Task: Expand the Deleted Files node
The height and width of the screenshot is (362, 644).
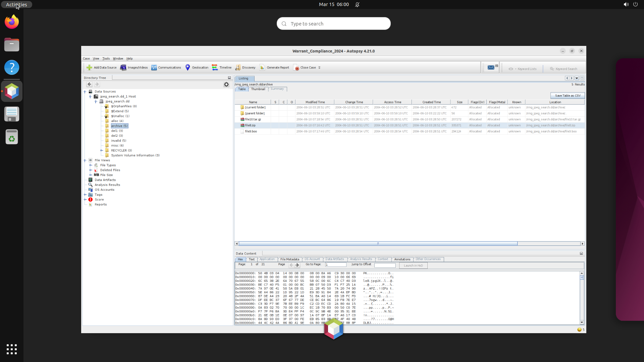Action: point(91,170)
